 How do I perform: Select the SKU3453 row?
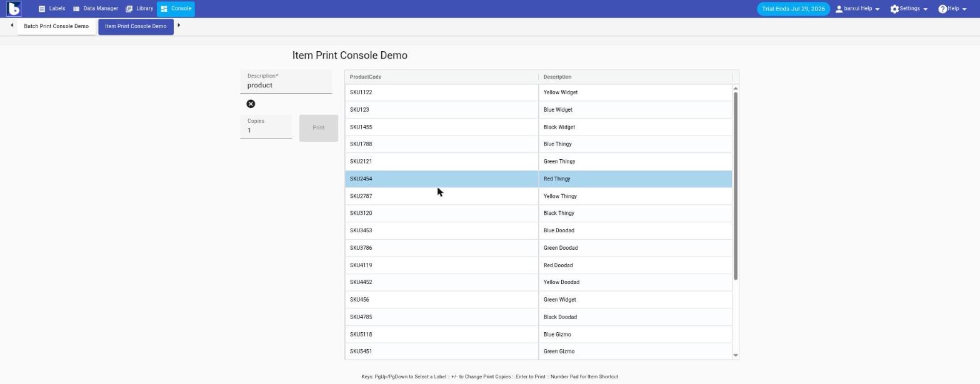coord(538,231)
